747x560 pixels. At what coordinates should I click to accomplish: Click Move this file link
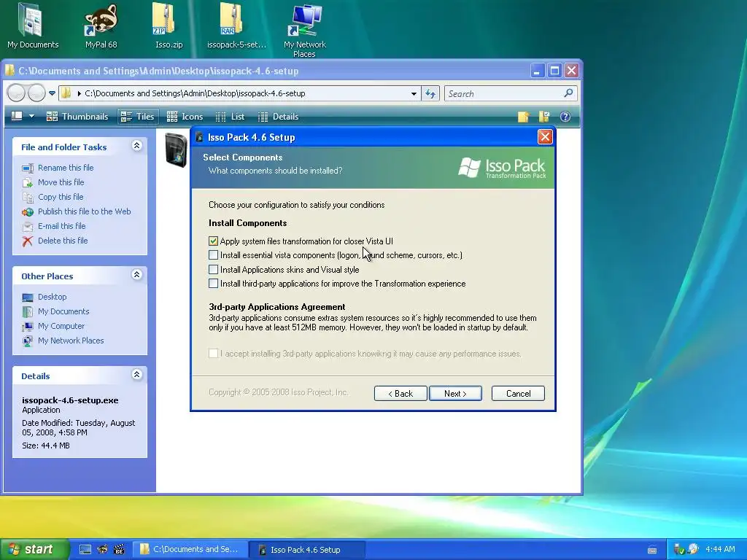pyautogui.click(x=61, y=182)
